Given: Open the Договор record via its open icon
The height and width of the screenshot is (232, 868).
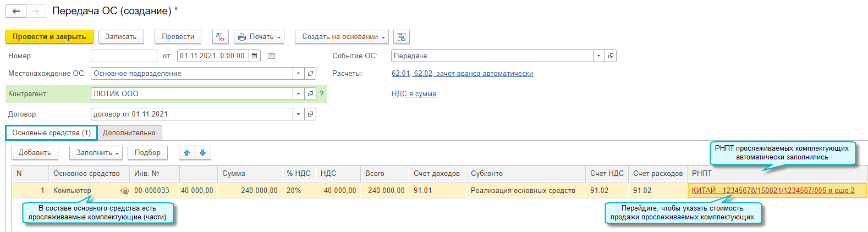Looking at the screenshot, I should pos(310,114).
